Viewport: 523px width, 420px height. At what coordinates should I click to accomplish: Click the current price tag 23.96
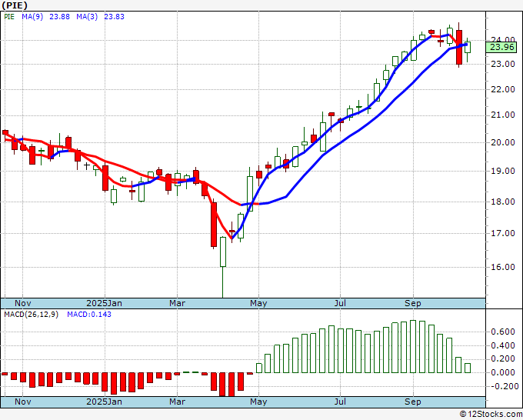501,48
